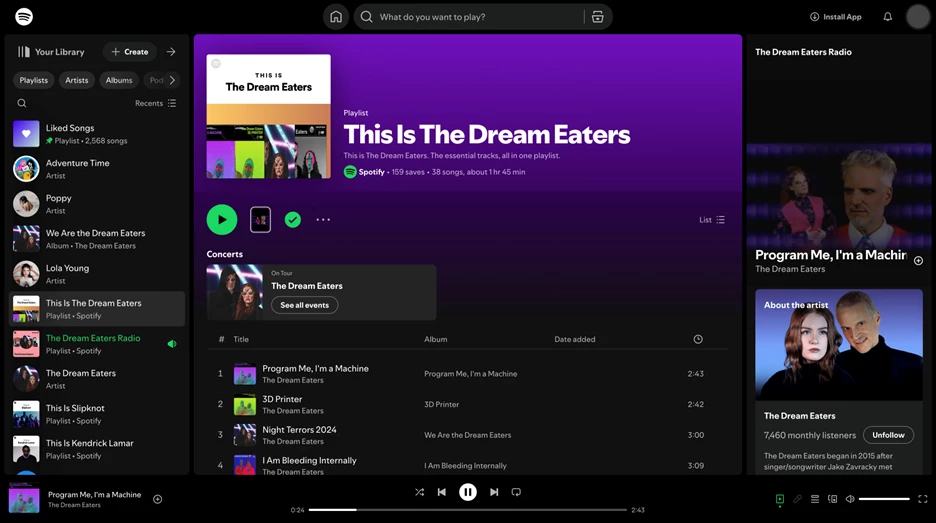Click the playlist cover art image
The height and width of the screenshot is (523, 936).
pos(269,116)
